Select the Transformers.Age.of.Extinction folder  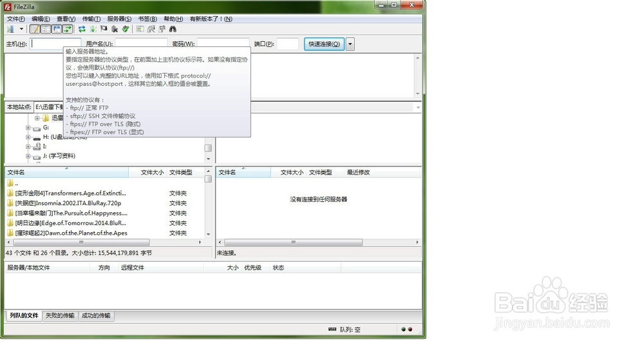click(70, 193)
